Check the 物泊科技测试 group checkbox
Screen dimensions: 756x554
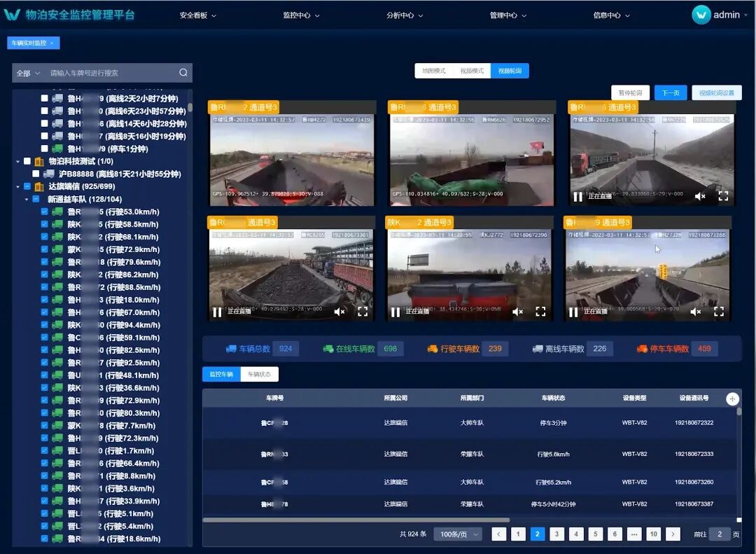click(27, 161)
